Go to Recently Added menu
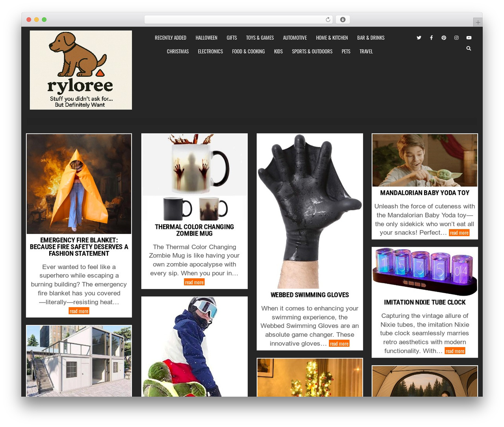 click(170, 38)
